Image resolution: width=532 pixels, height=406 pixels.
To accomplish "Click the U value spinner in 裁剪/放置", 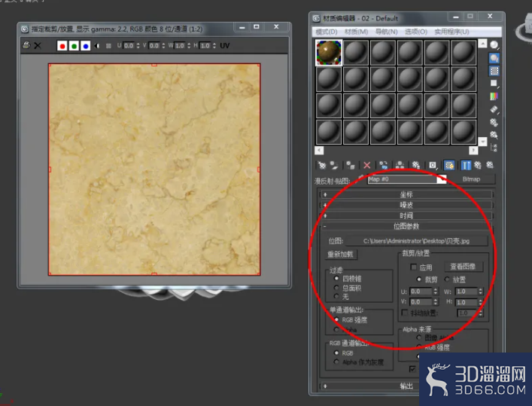I will [x=435, y=292].
